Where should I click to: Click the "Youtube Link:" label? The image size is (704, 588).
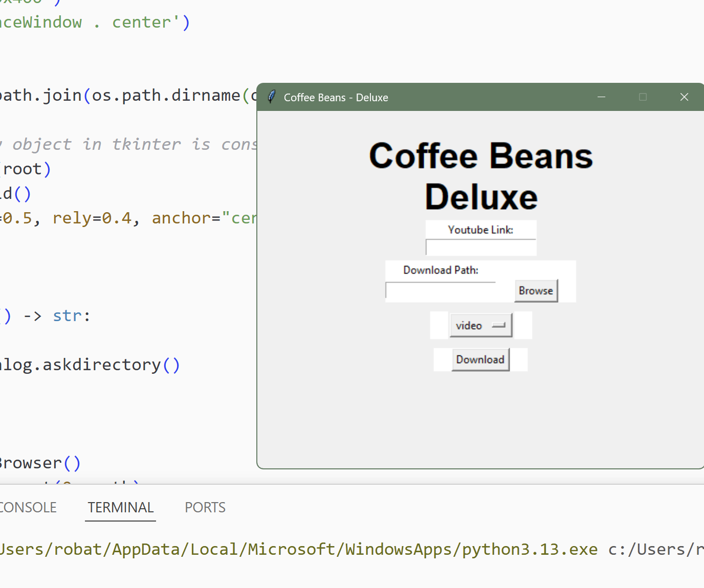pyautogui.click(x=480, y=230)
